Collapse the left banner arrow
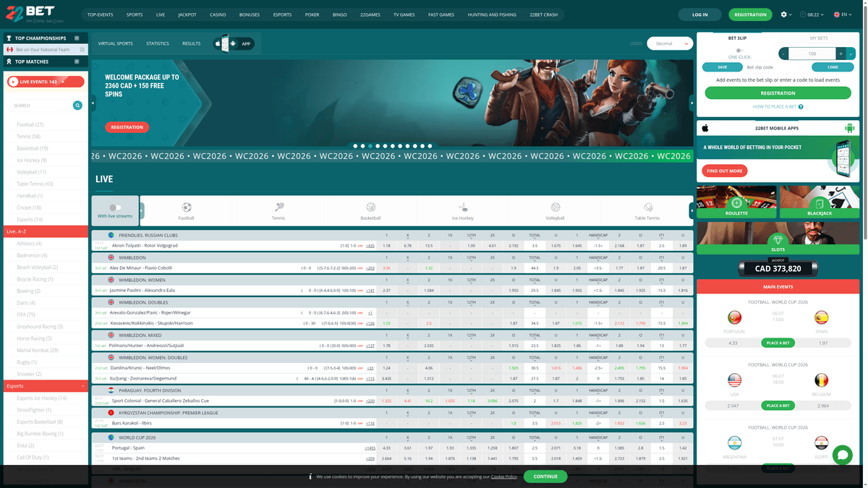 (x=93, y=103)
